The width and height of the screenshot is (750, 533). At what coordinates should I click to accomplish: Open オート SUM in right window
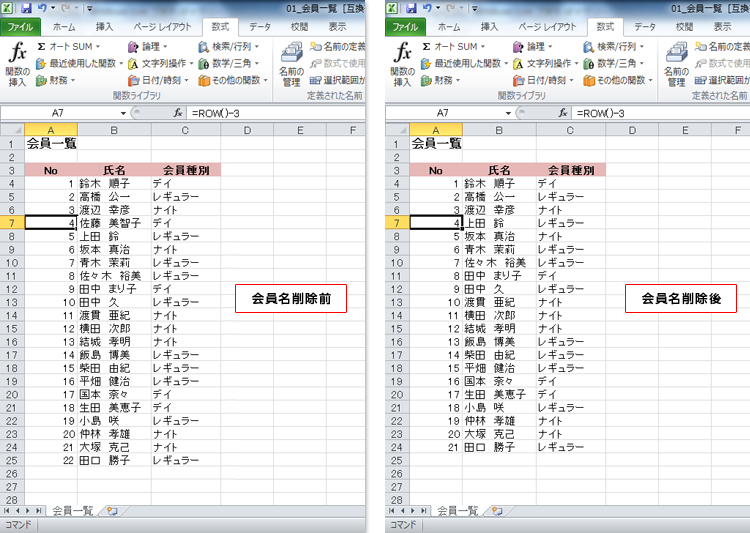pyautogui.click(x=454, y=46)
